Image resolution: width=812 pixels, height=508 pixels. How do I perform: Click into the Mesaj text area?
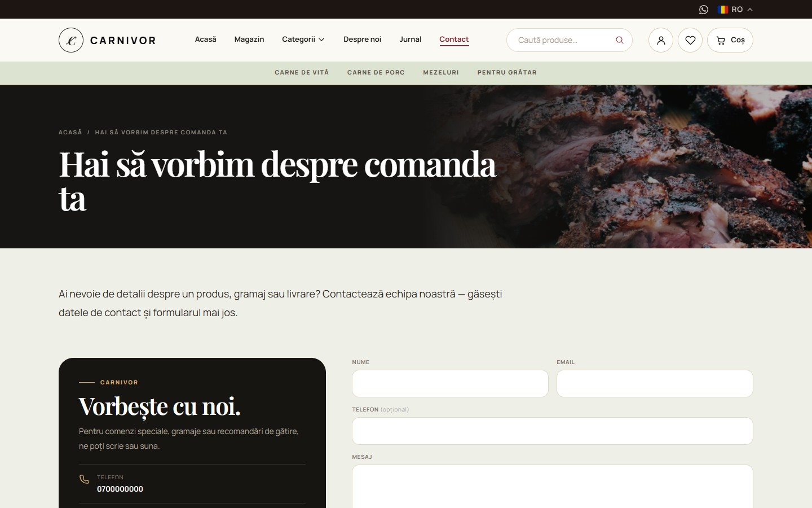tap(553, 486)
